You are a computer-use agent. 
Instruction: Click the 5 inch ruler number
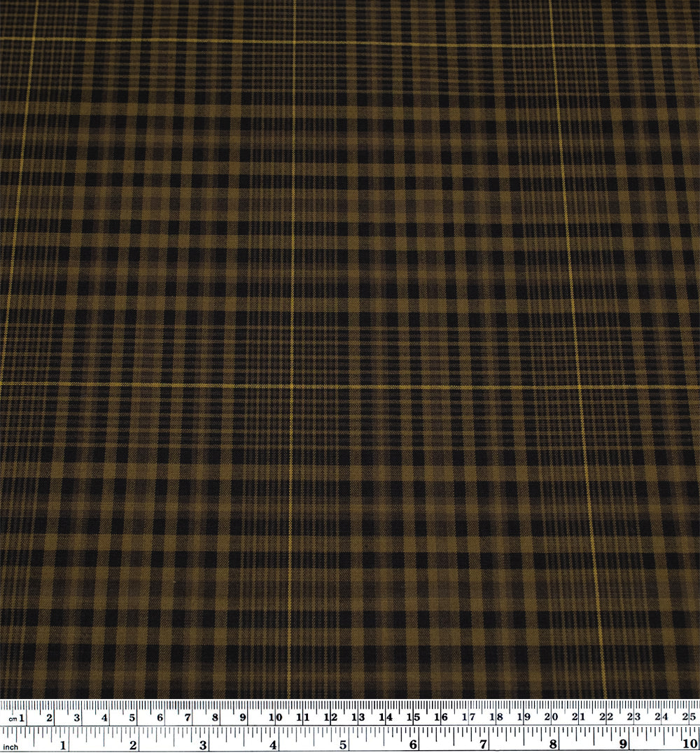[x=343, y=745]
